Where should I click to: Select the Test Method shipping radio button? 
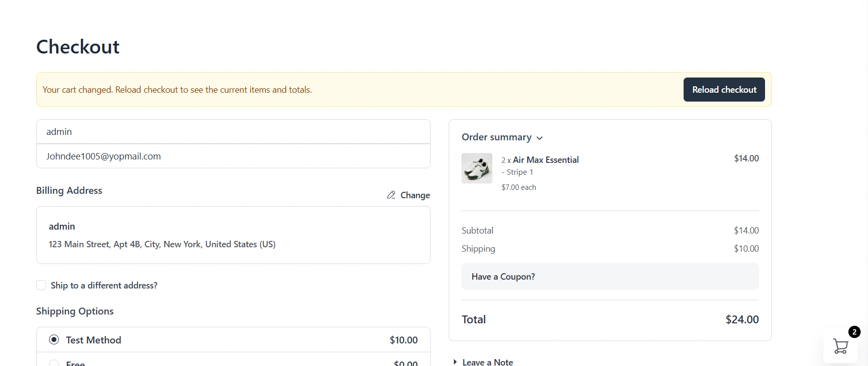pos(54,340)
